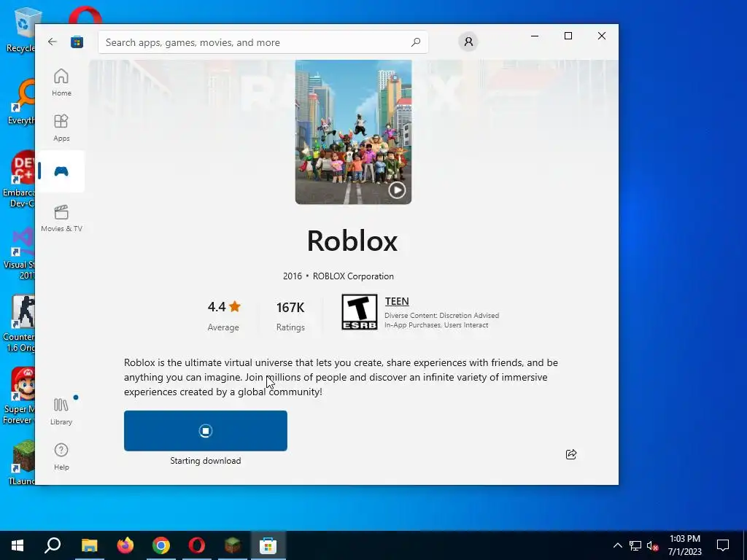Open the network status tray icon
Screen dimensions: 747x560
(x=635, y=545)
